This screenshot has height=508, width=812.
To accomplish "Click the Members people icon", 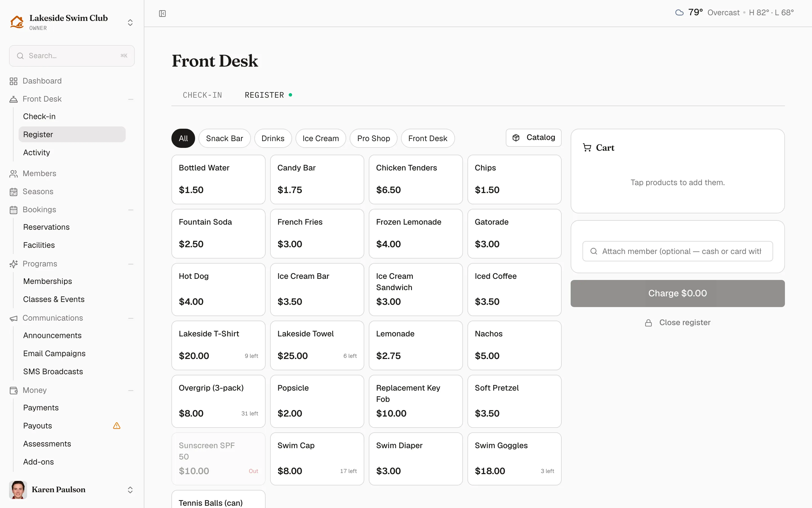I will tap(14, 174).
